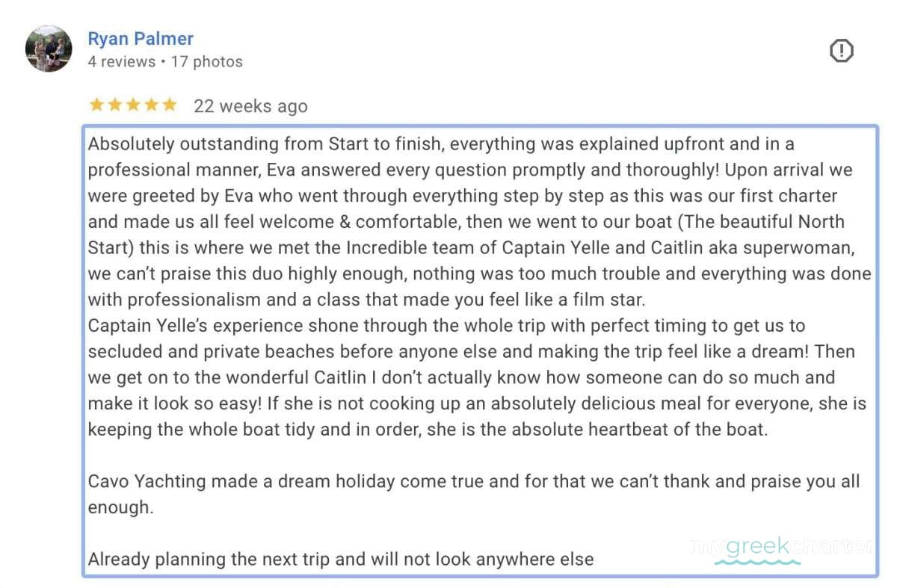Click the "17 photos" text
Viewport: 897px width, 588px height.
pos(206,62)
